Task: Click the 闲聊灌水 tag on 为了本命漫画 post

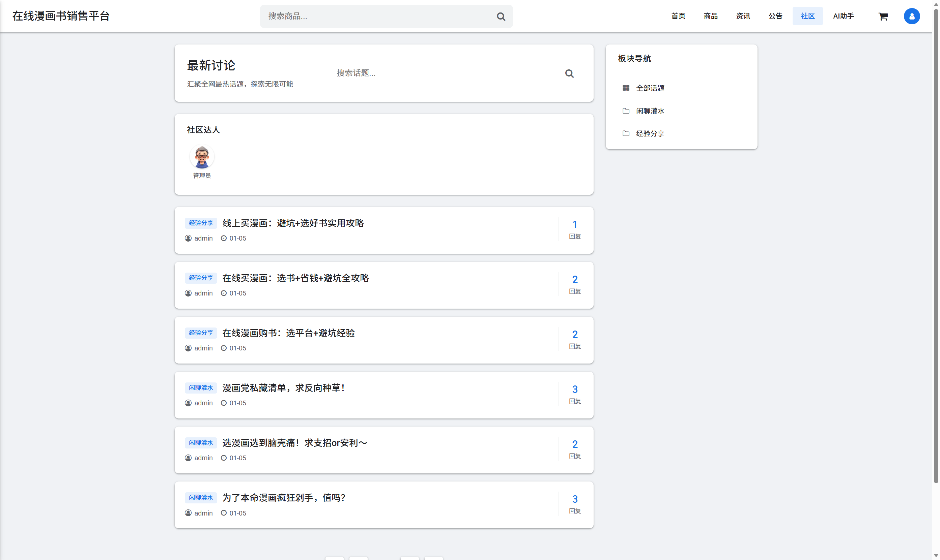Action: pos(201,497)
